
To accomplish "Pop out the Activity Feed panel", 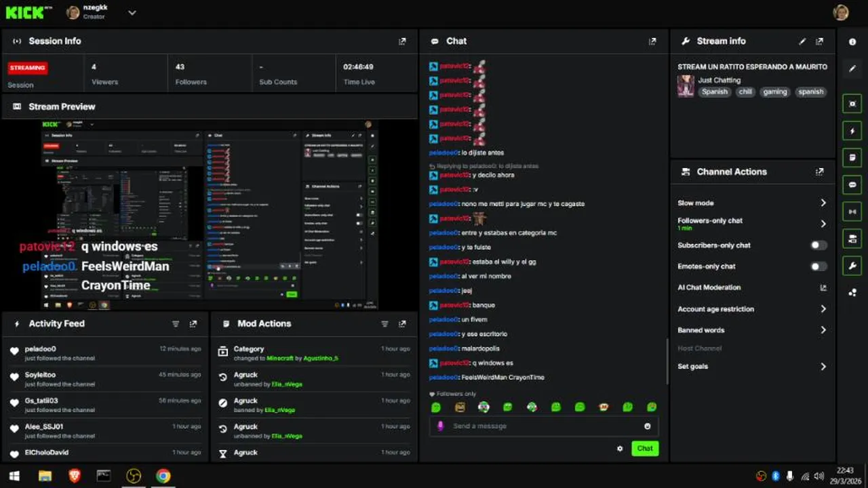I will point(193,324).
